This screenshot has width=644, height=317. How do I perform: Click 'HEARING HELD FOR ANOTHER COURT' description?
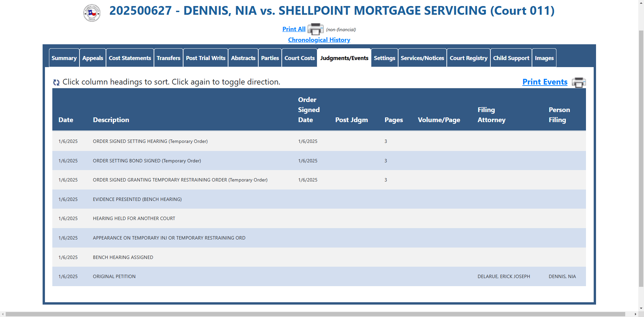134,218
